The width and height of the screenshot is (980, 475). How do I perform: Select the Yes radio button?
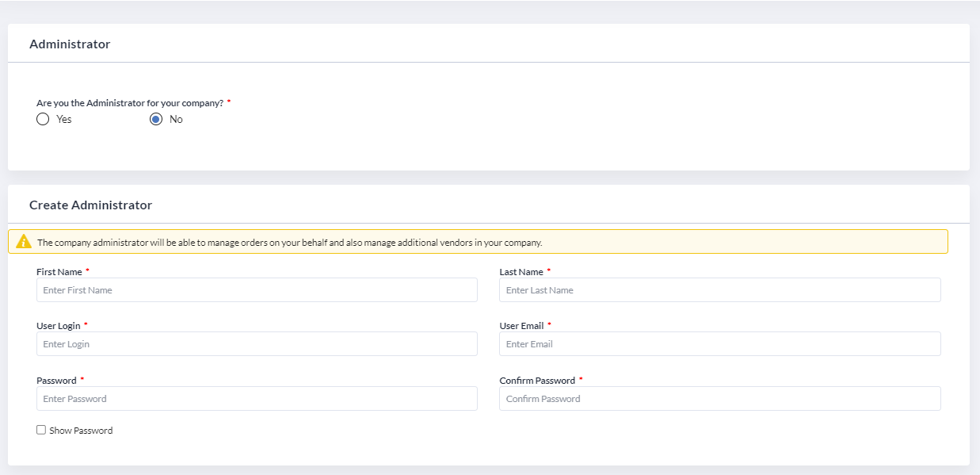[x=43, y=119]
